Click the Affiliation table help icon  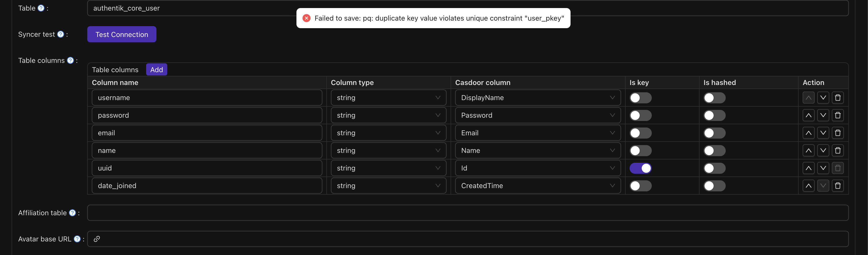point(72,213)
